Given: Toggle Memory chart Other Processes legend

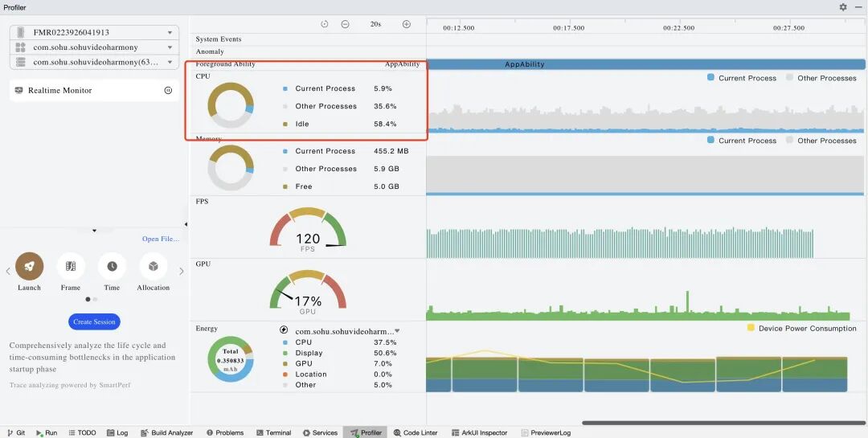Looking at the screenshot, I should coord(821,141).
